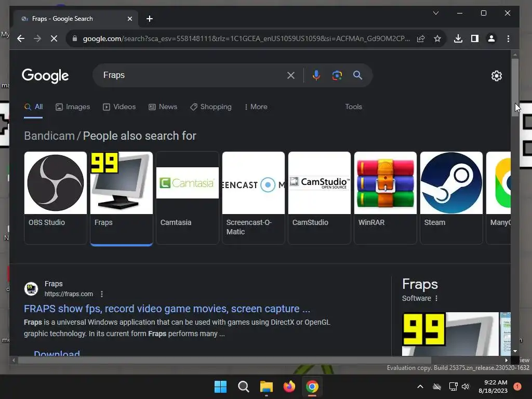Viewport: 532px width, 399px height.
Task: Open Chrome three-dot menu
Action: pyautogui.click(x=508, y=38)
